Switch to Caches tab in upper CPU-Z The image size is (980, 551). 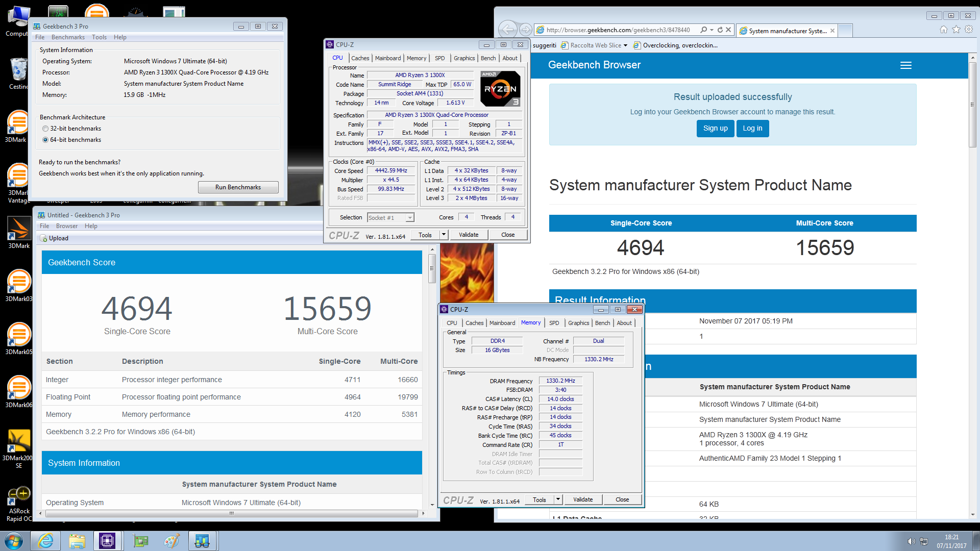click(x=360, y=58)
